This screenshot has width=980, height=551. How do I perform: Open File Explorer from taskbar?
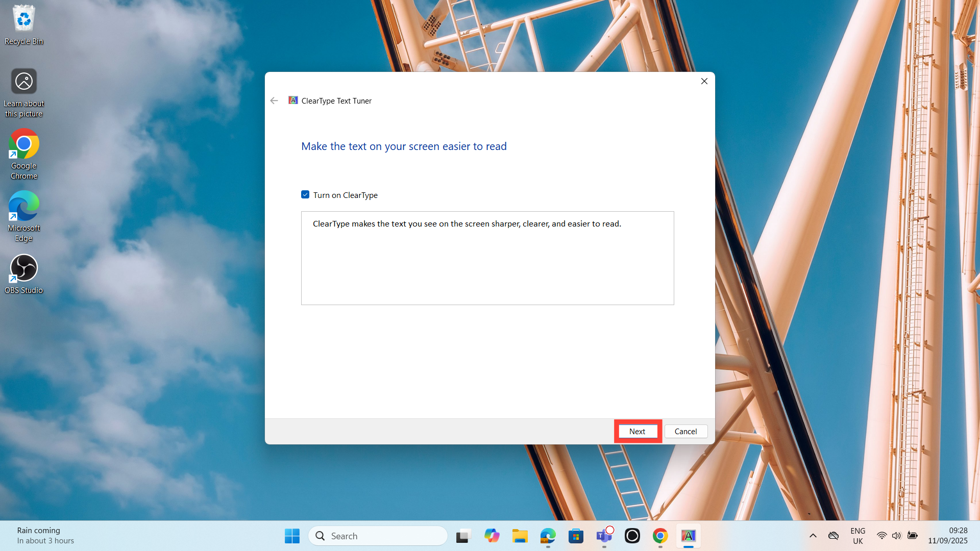click(x=520, y=536)
